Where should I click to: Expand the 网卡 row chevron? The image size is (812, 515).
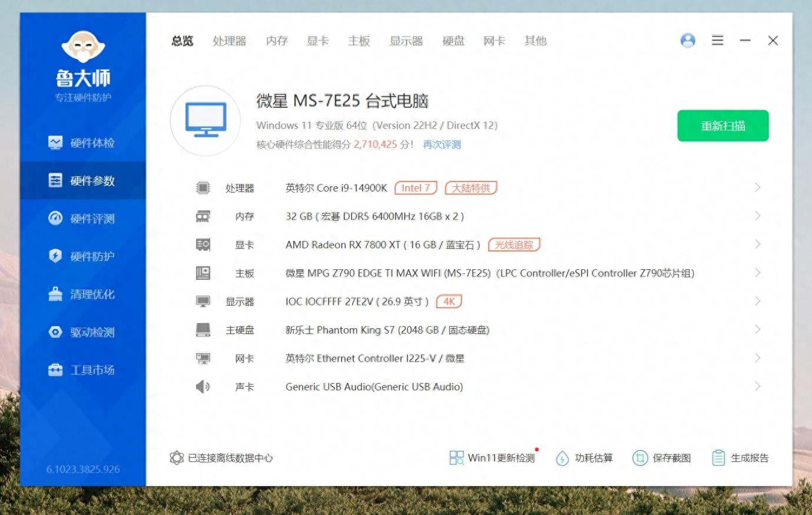coord(757,358)
